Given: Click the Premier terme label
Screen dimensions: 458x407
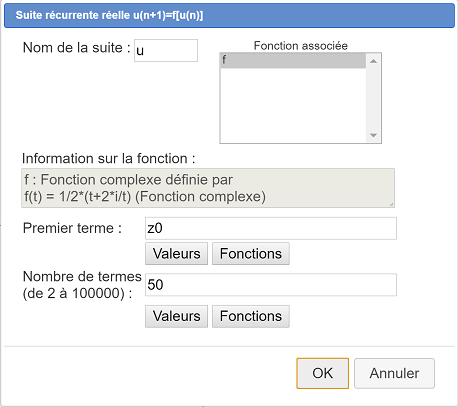Looking at the screenshot, I should pos(72,228).
